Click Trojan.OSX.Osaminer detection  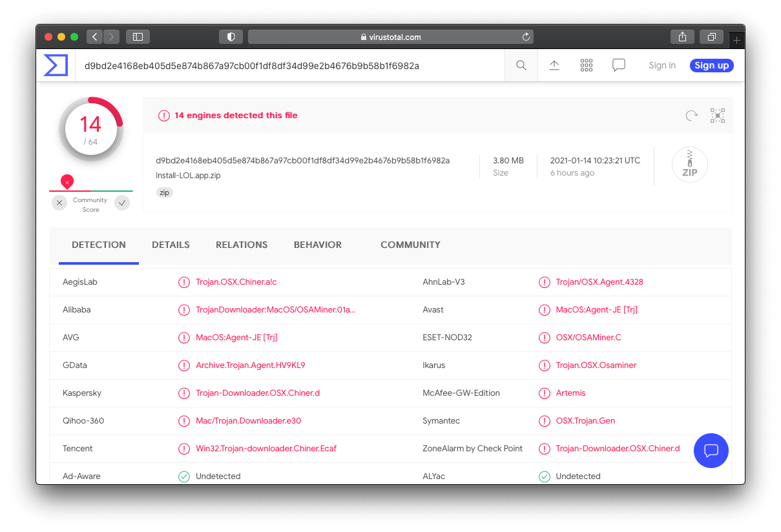(596, 365)
